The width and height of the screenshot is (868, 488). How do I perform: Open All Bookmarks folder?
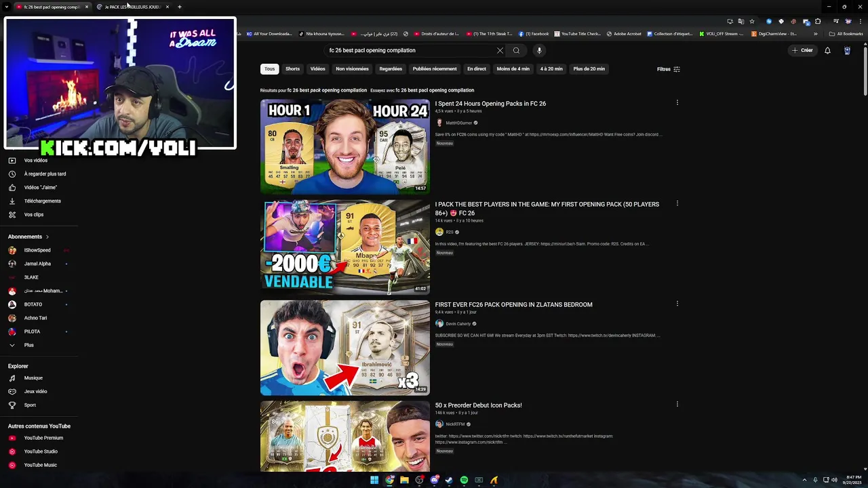[846, 34]
